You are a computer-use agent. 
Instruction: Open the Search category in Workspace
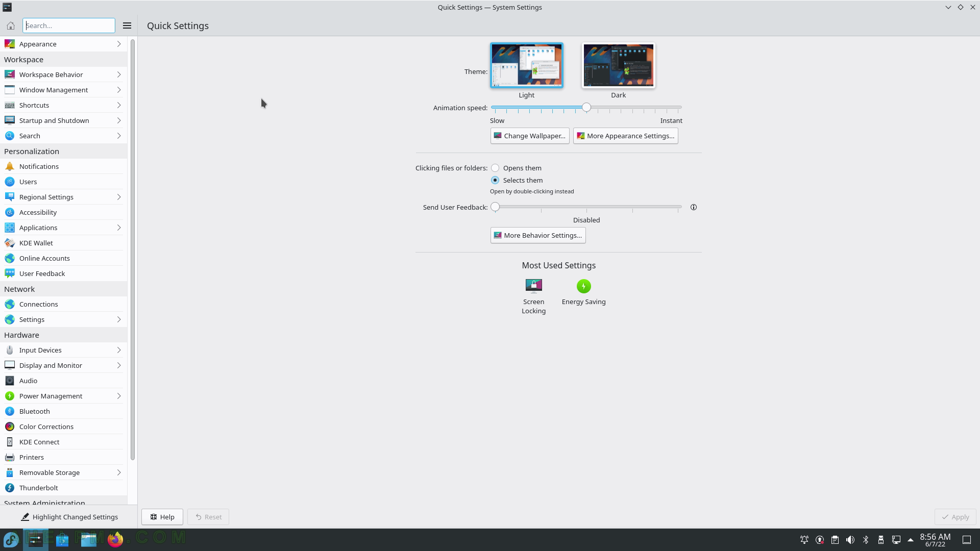(x=64, y=136)
